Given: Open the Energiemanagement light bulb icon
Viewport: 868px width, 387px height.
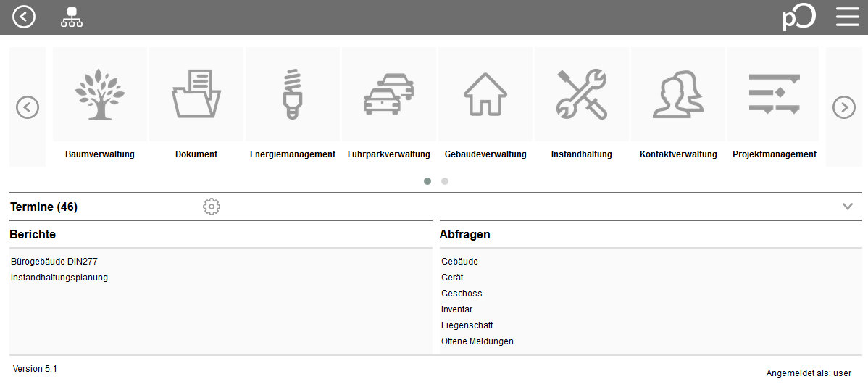Looking at the screenshot, I should pyautogui.click(x=293, y=93).
